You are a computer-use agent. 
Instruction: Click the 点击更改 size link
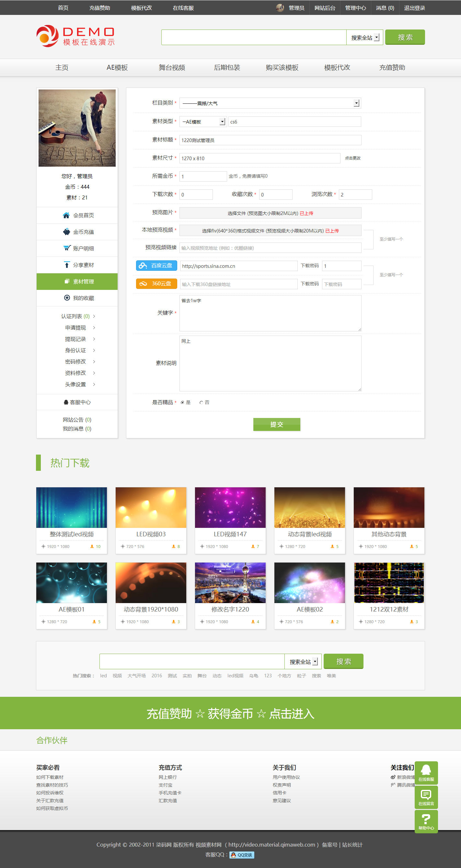352,158
